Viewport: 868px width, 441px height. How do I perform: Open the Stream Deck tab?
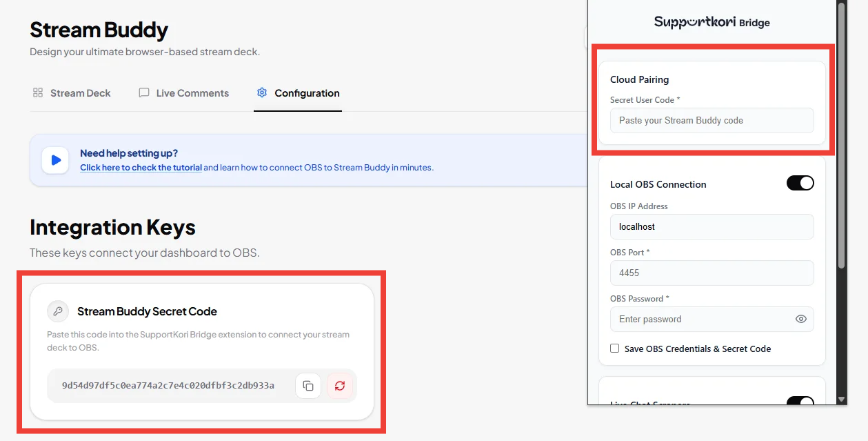click(x=72, y=93)
